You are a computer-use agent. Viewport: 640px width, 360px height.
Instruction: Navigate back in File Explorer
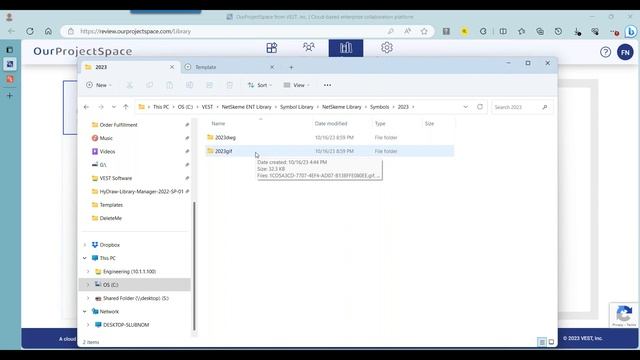click(87, 107)
